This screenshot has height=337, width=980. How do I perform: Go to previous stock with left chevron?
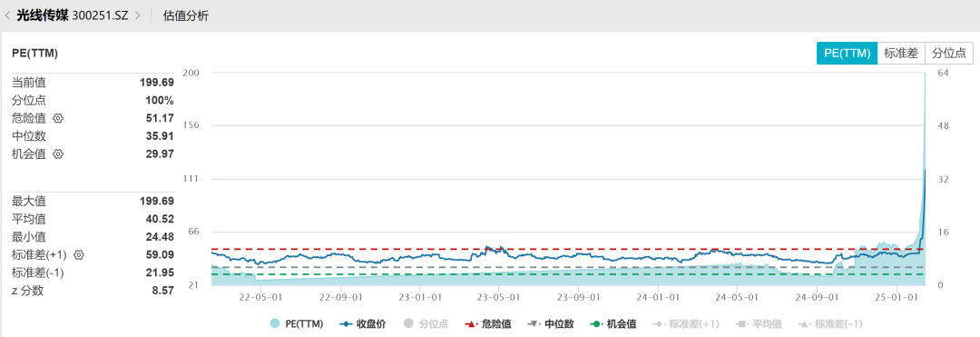click(x=7, y=15)
